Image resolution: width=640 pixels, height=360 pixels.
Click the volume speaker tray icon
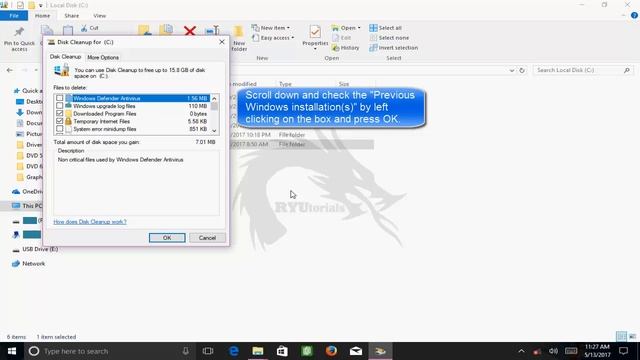point(553,351)
